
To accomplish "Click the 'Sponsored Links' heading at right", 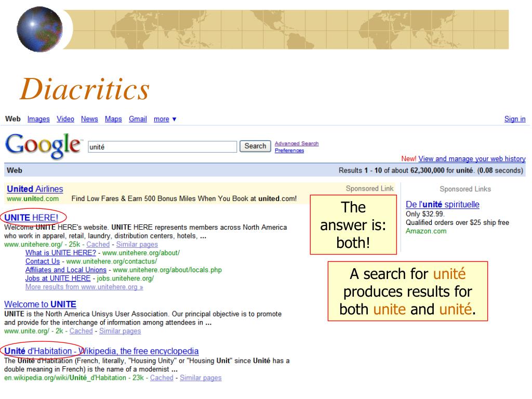I will click(465, 189).
